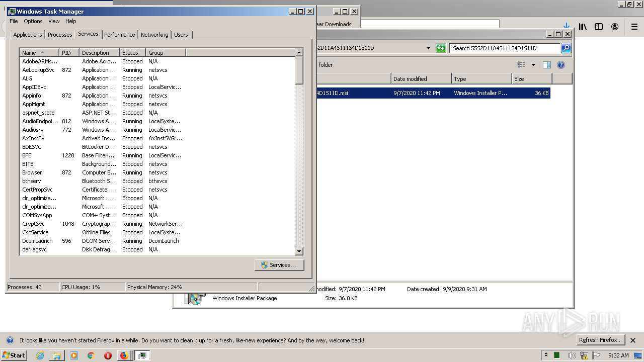Click Explorer refresh address button
The width and height of the screenshot is (644, 362).
[441, 48]
